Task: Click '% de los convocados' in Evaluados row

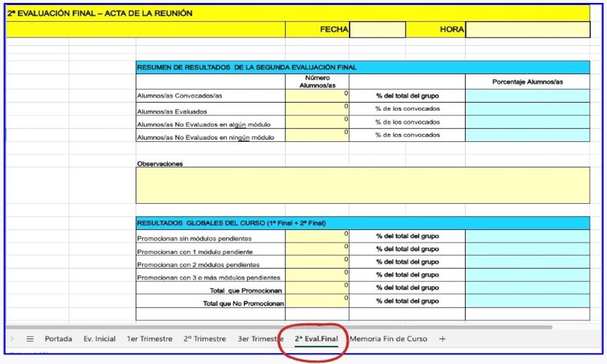Action: (x=407, y=109)
